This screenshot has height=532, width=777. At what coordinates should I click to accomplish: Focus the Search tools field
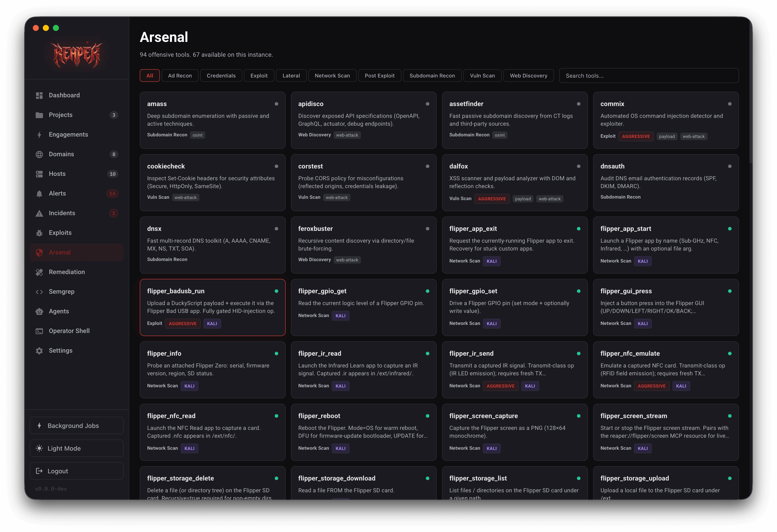[649, 76]
